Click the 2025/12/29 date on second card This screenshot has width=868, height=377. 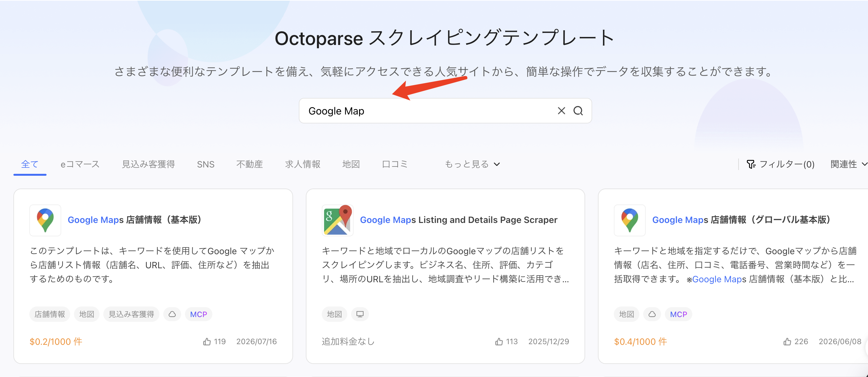(548, 342)
